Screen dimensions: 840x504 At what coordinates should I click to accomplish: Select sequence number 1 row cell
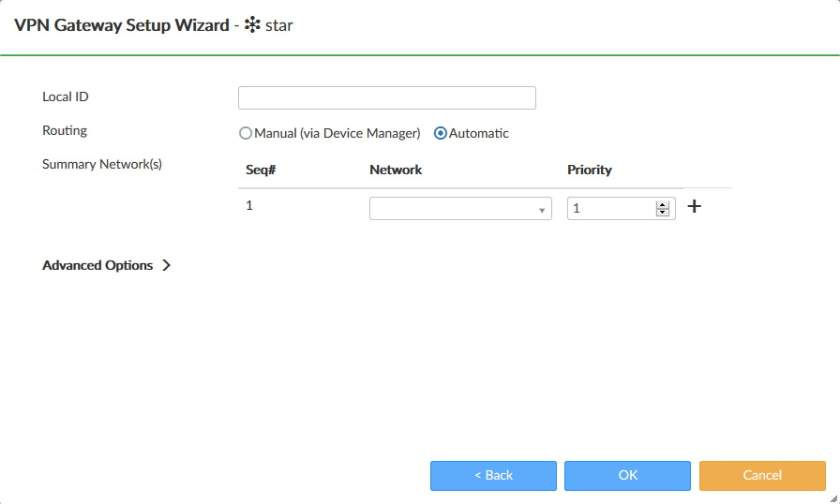click(x=249, y=205)
